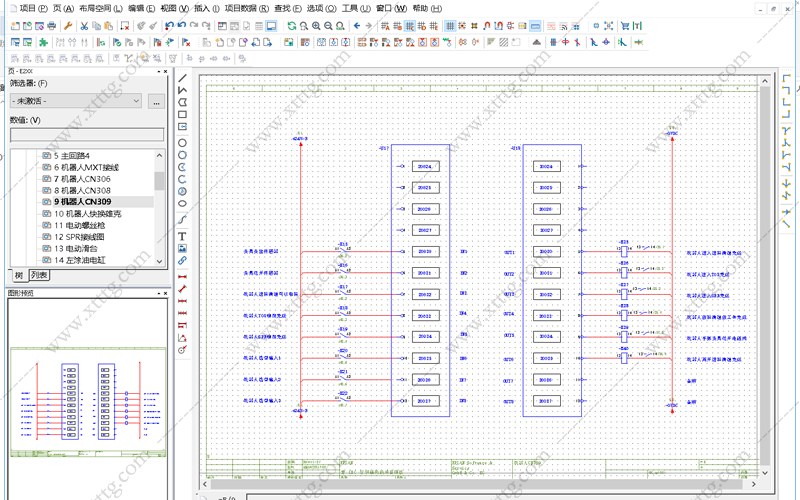
Task: Select the line drawing tool
Action: pos(182,78)
